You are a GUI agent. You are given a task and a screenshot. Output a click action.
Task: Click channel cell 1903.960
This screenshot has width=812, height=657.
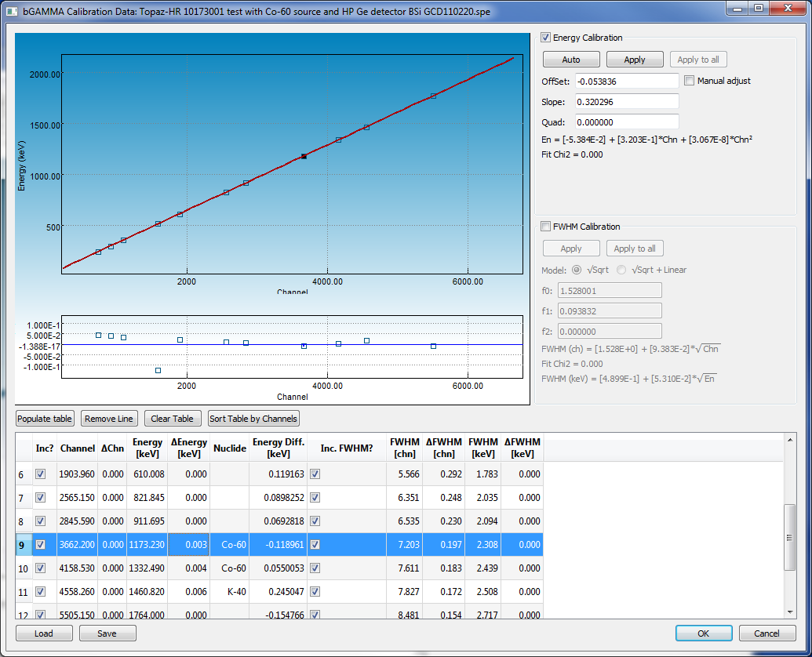77,474
